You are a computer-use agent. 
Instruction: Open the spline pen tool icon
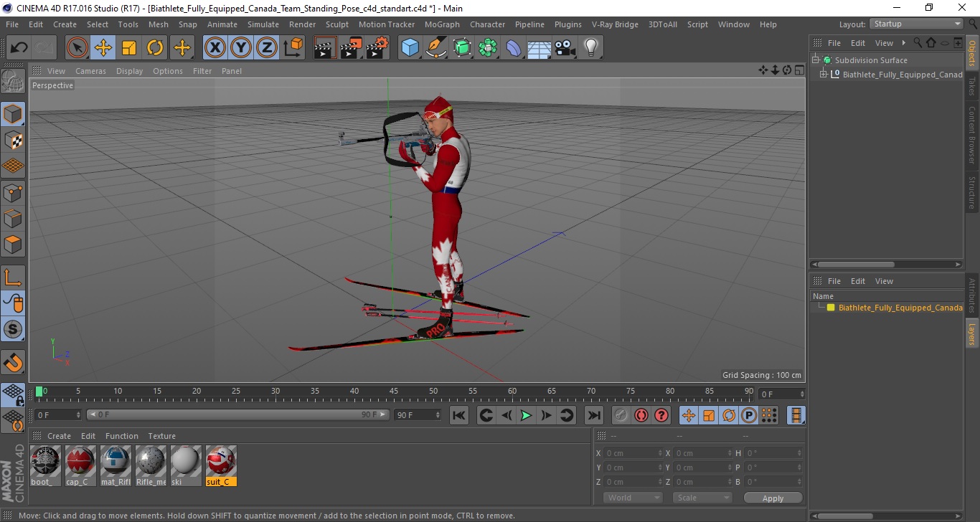(x=436, y=48)
